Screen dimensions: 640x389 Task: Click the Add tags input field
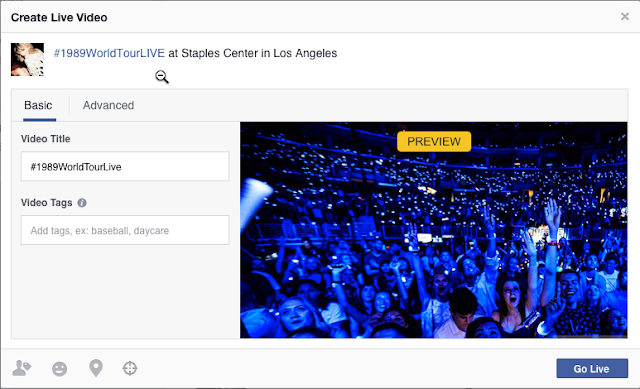click(x=125, y=230)
